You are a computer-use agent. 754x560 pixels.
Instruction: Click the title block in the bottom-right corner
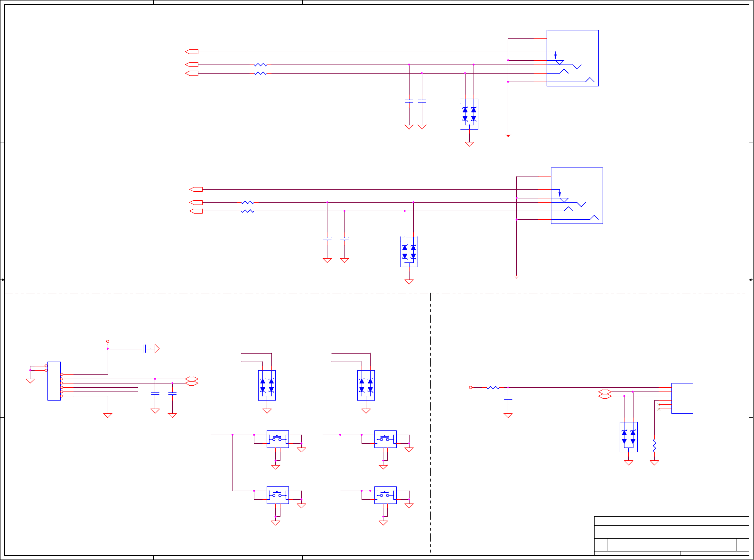point(671,536)
